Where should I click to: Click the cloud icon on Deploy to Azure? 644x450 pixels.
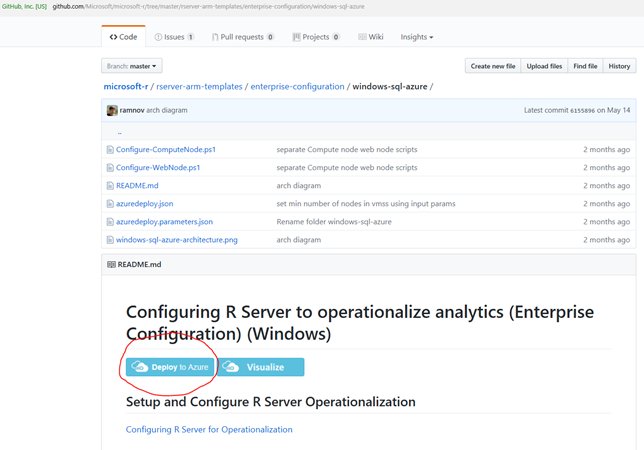tap(140, 367)
